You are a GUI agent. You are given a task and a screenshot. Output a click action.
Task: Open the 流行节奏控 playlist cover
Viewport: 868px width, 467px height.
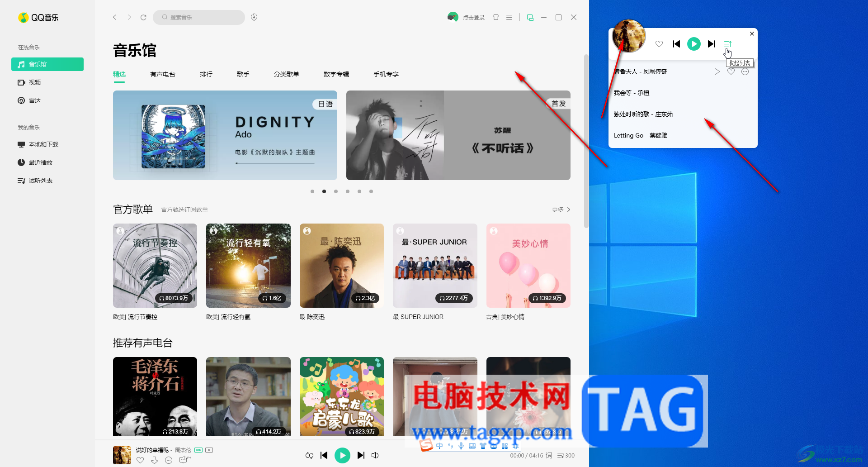click(x=155, y=266)
